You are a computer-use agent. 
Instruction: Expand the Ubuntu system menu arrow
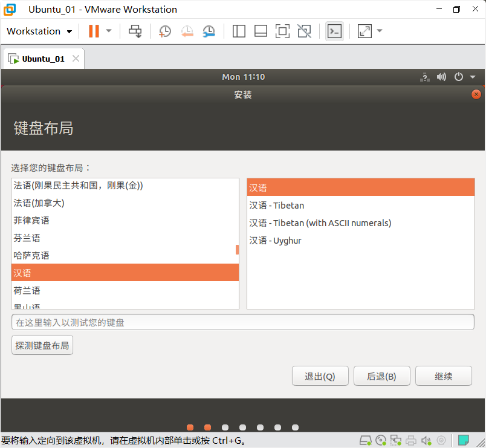(473, 77)
